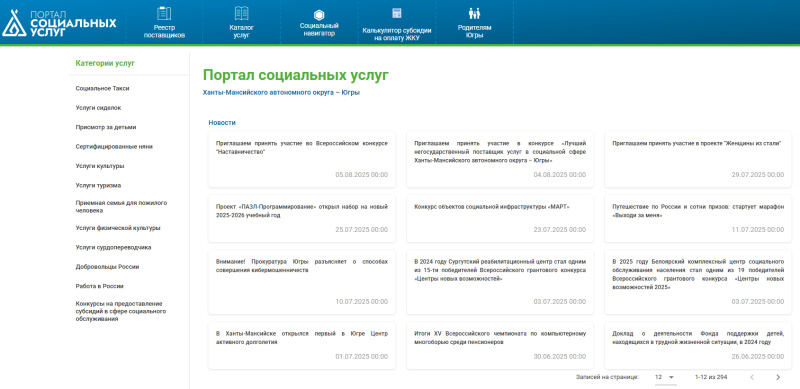800x389 pixels.
Task: Open news Доклад о деятельности Фонда поддержки детей
Action: (x=698, y=337)
